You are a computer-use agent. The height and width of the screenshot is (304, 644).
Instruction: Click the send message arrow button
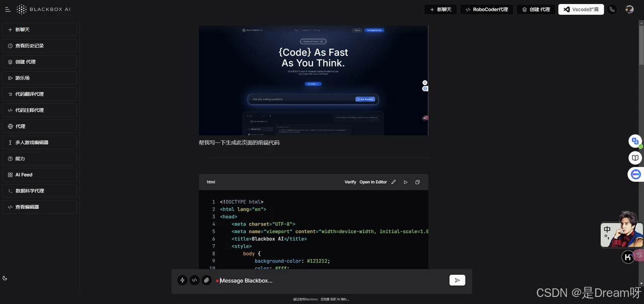tap(457, 280)
